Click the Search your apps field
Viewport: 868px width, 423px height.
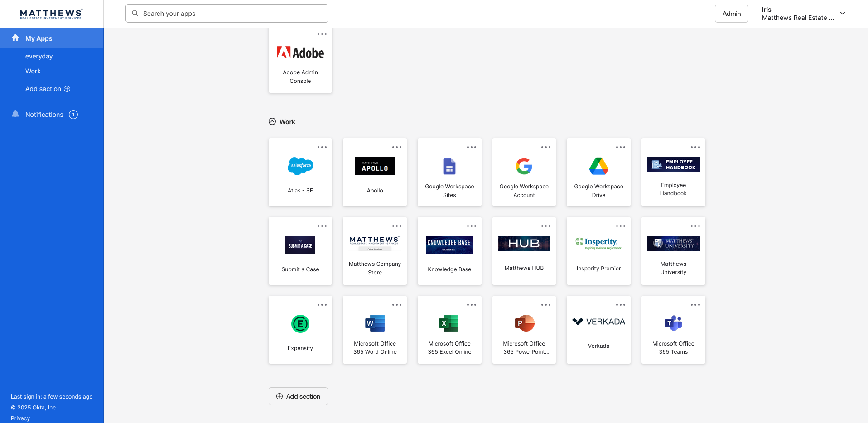point(227,14)
